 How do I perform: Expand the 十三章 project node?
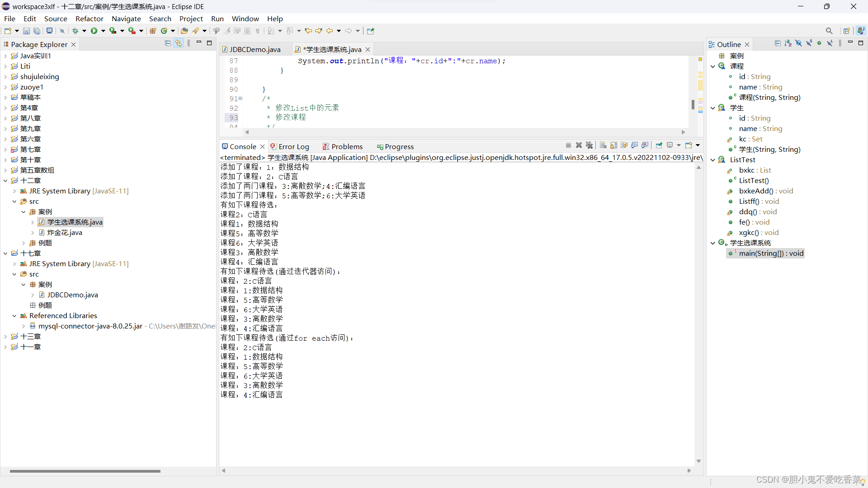[x=5, y=337]
